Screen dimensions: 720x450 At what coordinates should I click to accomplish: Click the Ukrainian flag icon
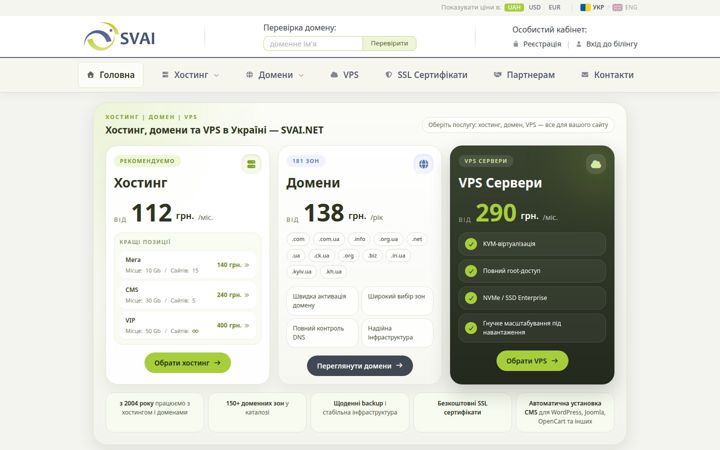click(x=585, y=7)
